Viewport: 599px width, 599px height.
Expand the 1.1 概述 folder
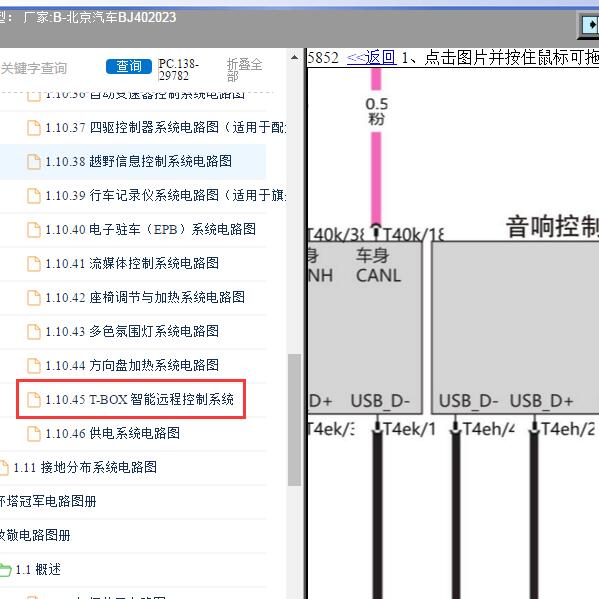[x=38, y=570]
